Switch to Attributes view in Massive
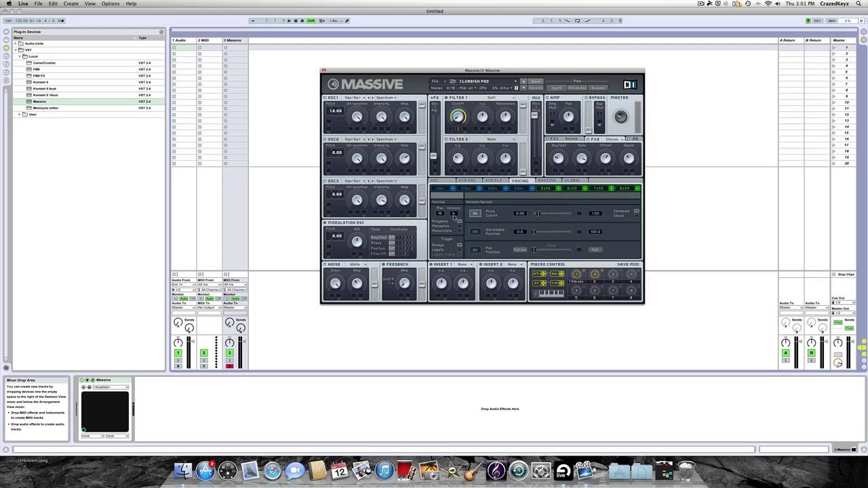 578,87
